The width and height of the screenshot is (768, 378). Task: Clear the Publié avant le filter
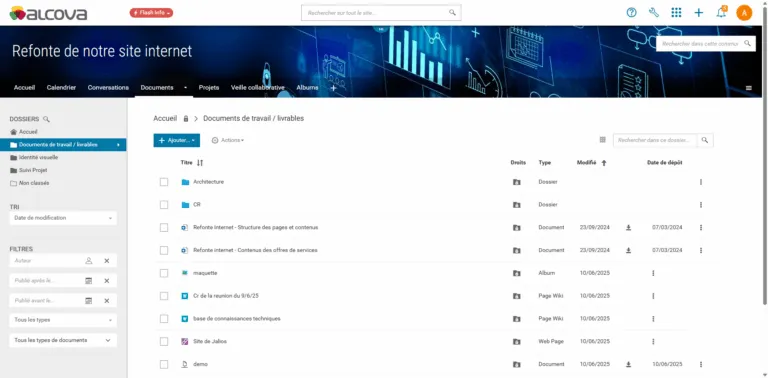106,301
